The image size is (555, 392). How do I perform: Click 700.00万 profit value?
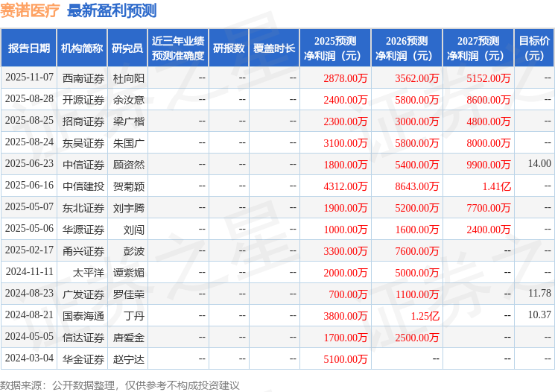coord(349,294)
